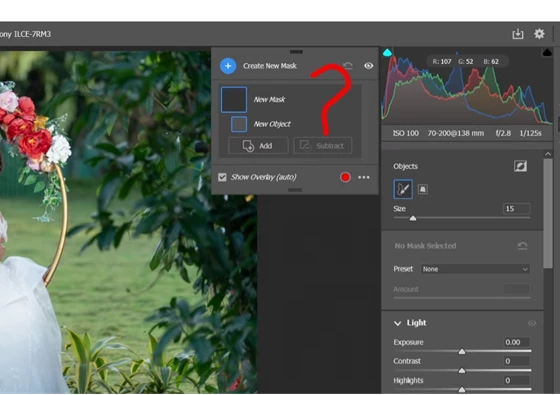Click the Subtract button in mask panel

pos(323,146)
